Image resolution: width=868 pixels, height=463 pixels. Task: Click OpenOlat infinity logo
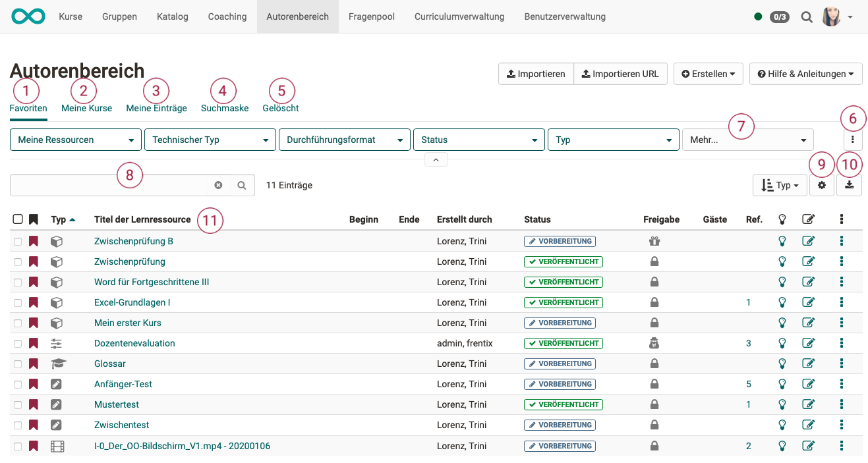(28, 16)
